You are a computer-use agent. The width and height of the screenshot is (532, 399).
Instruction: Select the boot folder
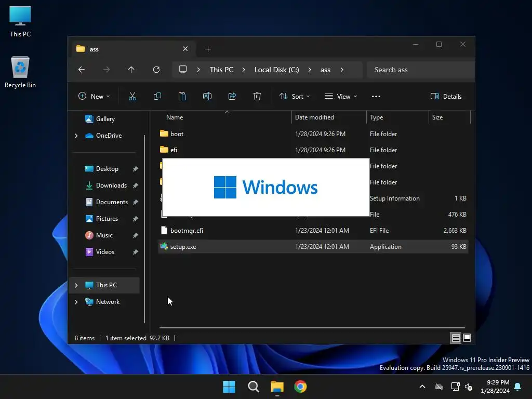click(x=313, y=134)
